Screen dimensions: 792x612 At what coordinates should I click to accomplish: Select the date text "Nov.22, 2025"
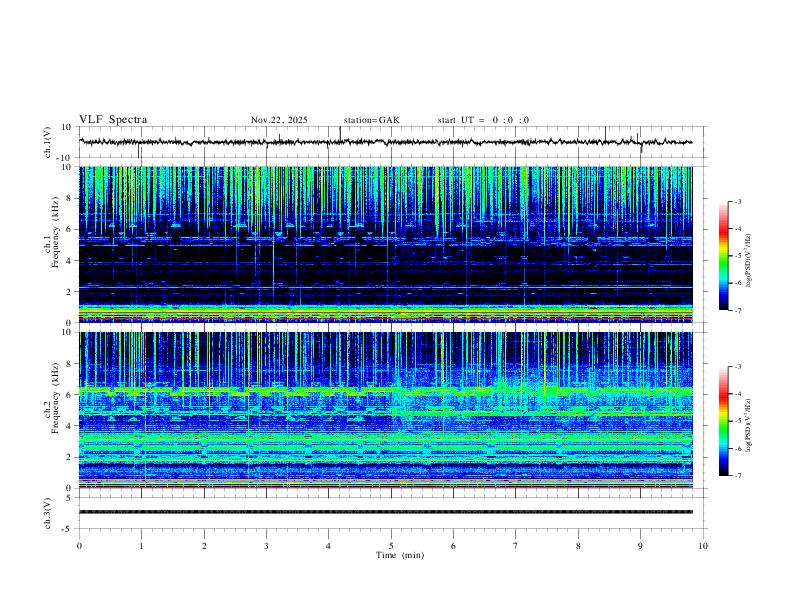(279, 120)
